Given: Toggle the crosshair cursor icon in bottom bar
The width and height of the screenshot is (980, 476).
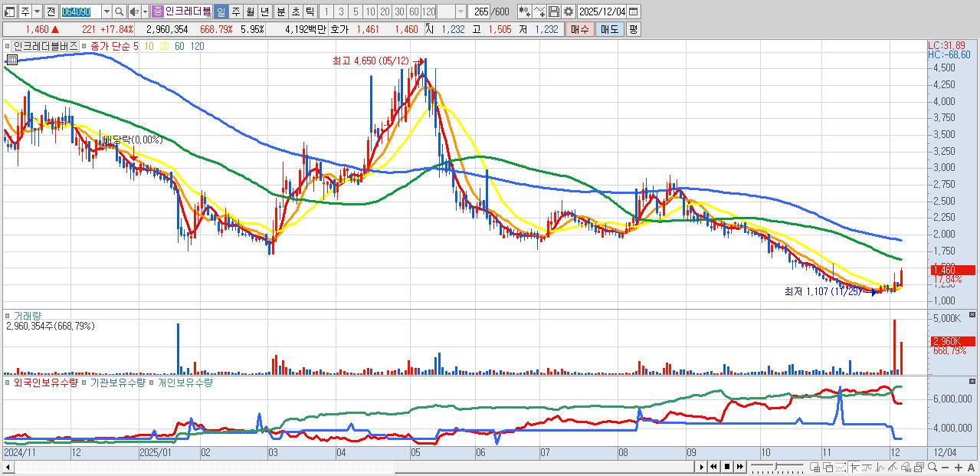Looking at the screenshot, I should (x=854, y=468).
